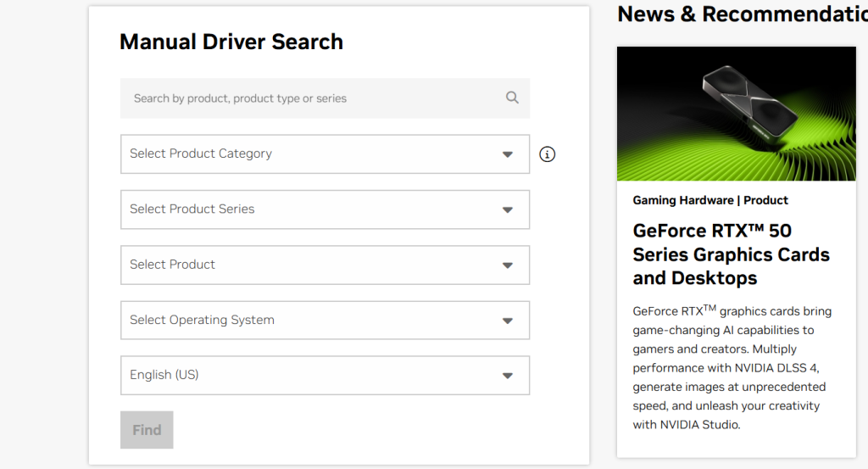This screenshot has height=469, width=868.
Task: Click the magnifying glass search icon
Action: click(512, 98)
